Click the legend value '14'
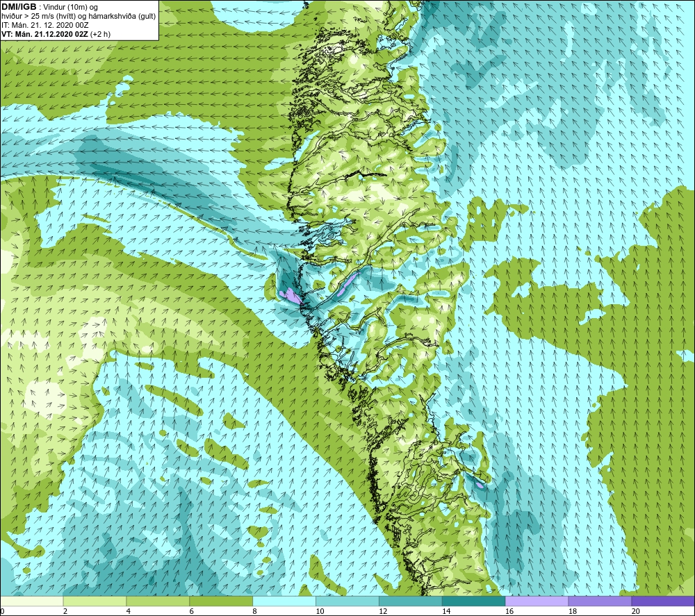695x616 pixels. click(446, 611)
